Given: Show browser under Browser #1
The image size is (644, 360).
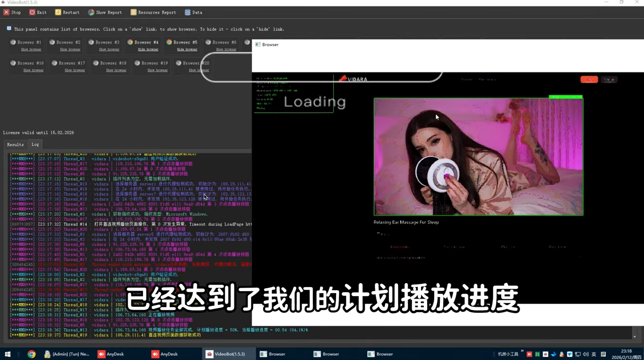Looking at the screenshot, I should point(31,49).
